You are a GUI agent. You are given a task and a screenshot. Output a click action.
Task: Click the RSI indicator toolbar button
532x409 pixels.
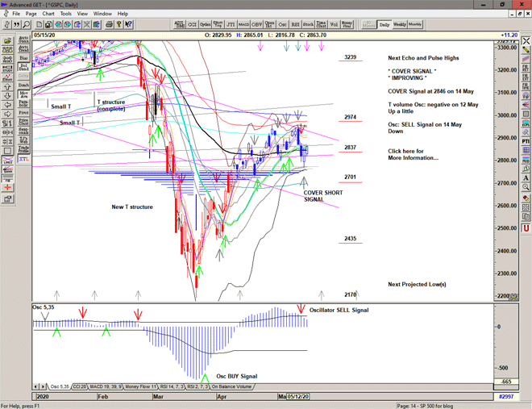(x=295, y=24)
